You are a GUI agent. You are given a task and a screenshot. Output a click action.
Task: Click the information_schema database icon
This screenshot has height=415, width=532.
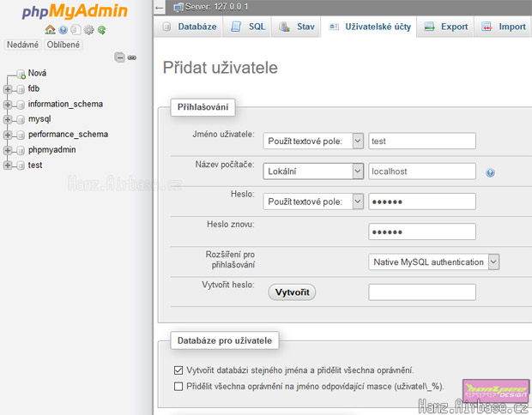pyautogui.click(x=21, y=105)
